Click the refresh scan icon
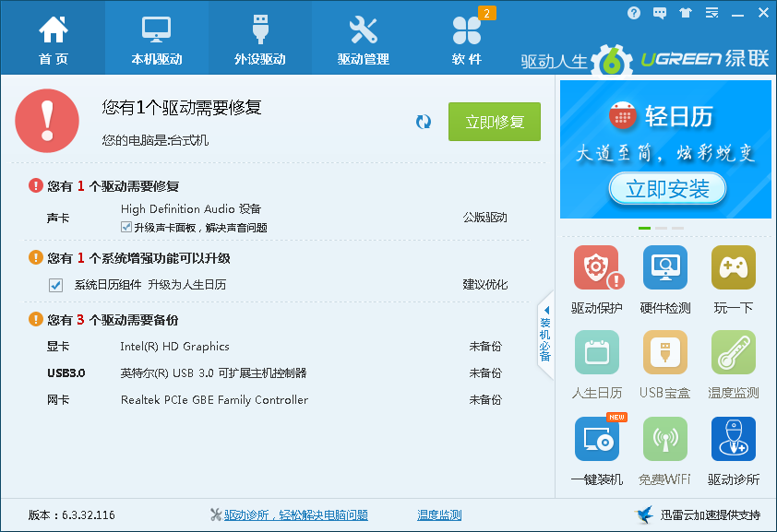777x532 pixels. 424,122
